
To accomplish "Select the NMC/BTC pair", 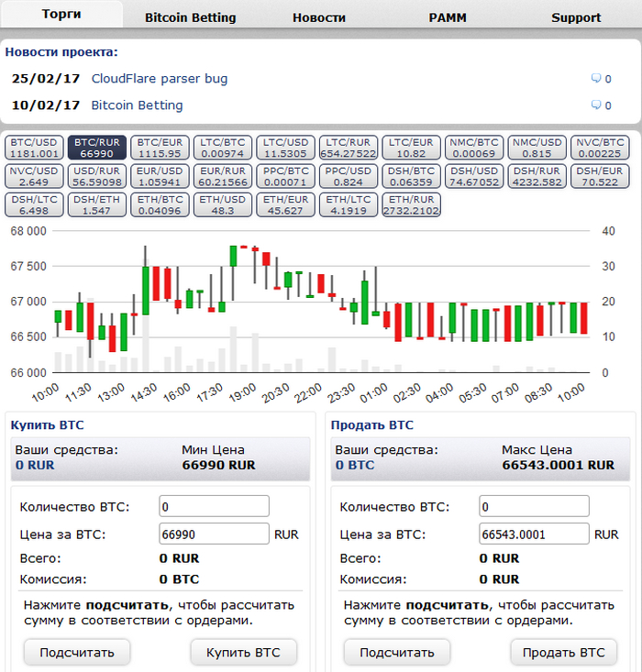I will pyautogui.click(x=474, y=148).
